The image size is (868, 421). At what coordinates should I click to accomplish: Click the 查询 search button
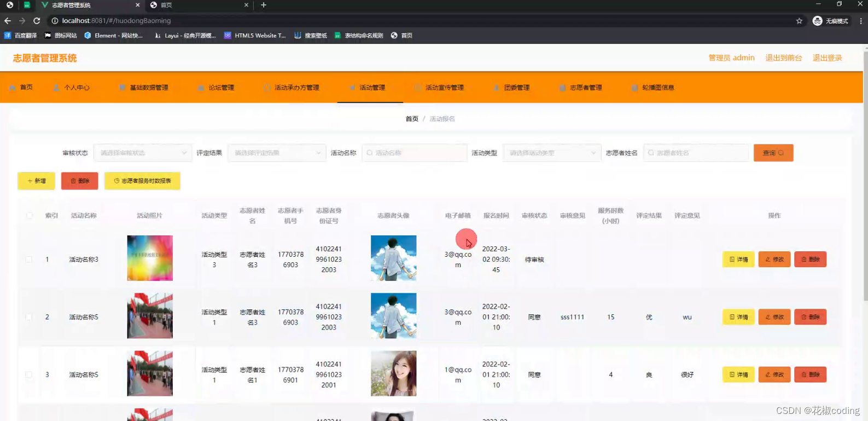coord(773,153)
